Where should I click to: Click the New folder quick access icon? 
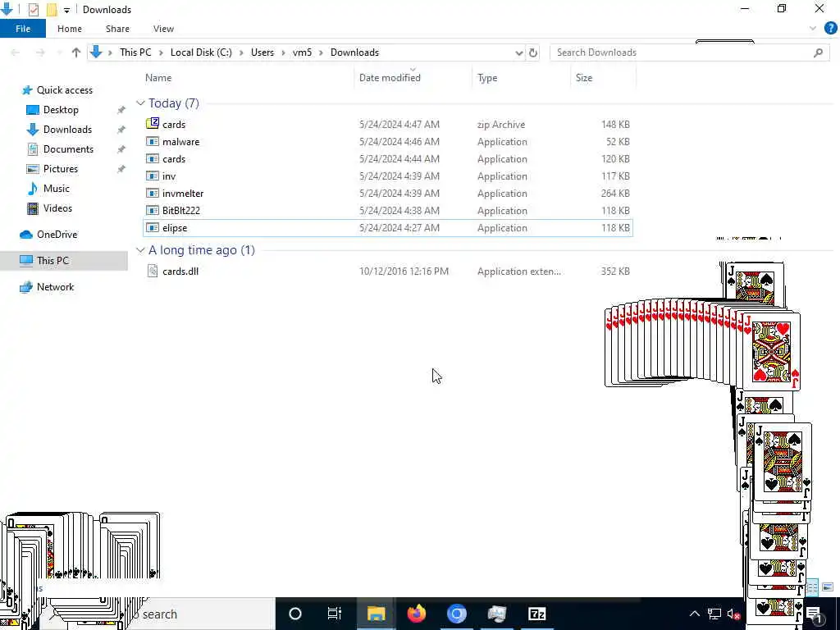tap(52, 10)
